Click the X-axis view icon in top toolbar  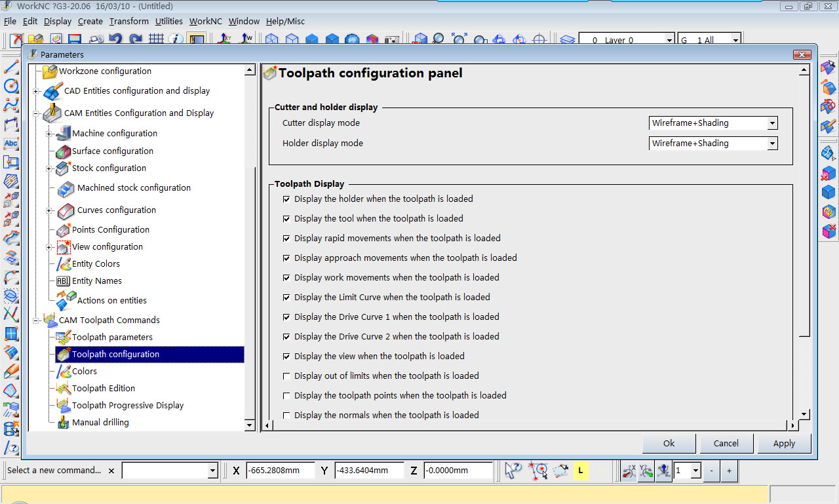[225, 39]
